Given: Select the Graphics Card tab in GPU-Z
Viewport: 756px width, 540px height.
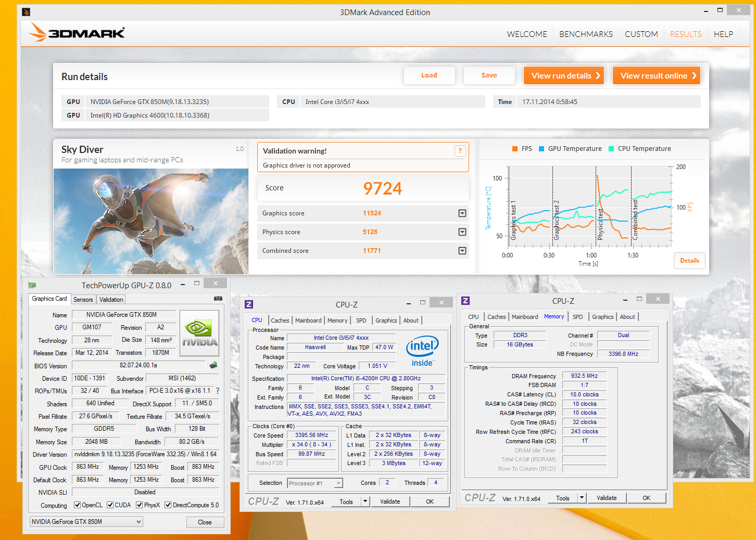Looking at the screenshot, I should tap(49, 299).
